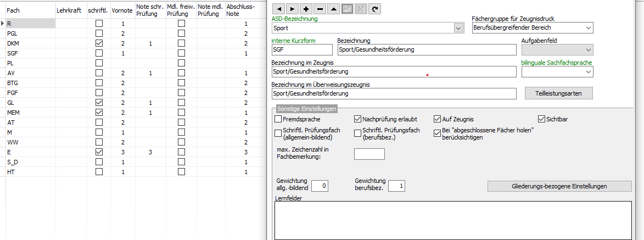Click Note schr. Prüfung cell of AV
The height and width of the screenshot is (240, 644).
pyautogui.click(x=150, y=73)
